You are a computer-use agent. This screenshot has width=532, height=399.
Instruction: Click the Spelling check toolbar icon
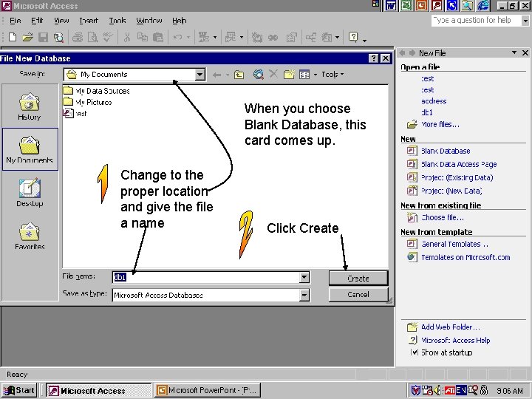108,37
